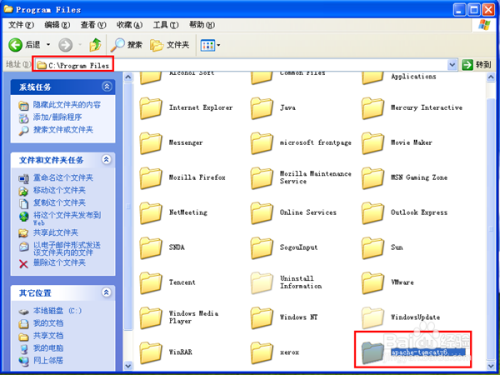The width and height of the screenshot is (500, 375).
Task: Open 网上邻居 location
Action: [48, 361]
